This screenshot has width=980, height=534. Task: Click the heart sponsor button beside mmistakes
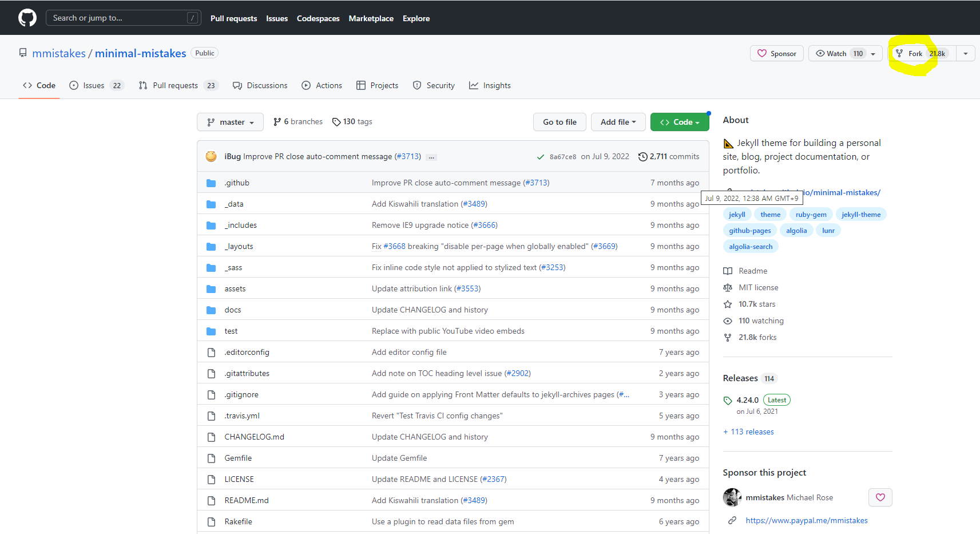880,497
